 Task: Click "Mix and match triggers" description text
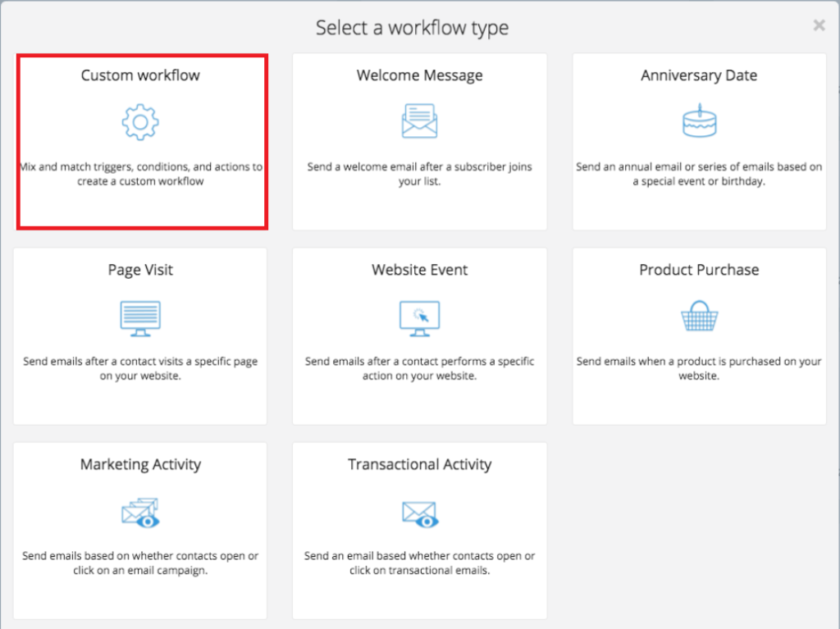[x=140, y=174]
